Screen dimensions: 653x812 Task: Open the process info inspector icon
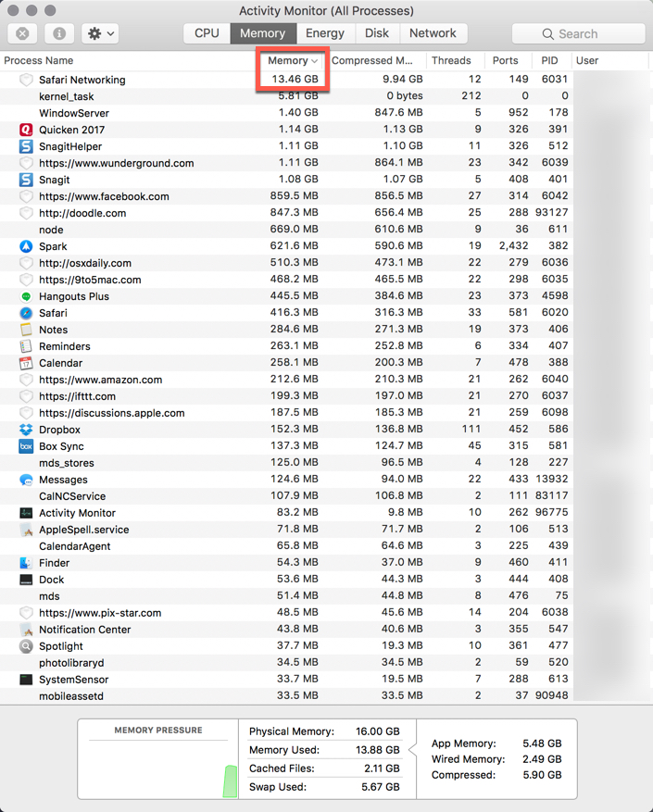(59, 33)
